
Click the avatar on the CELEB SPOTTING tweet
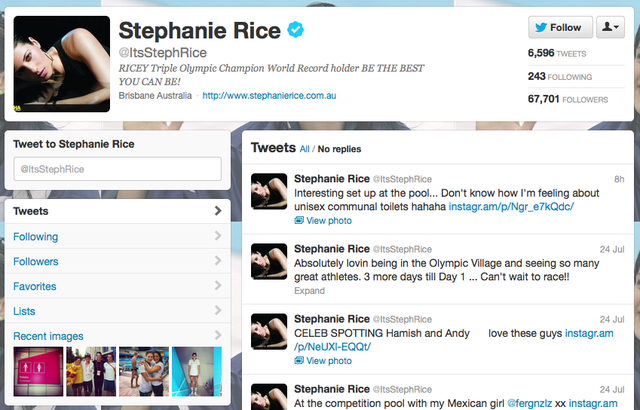(269, 332)
